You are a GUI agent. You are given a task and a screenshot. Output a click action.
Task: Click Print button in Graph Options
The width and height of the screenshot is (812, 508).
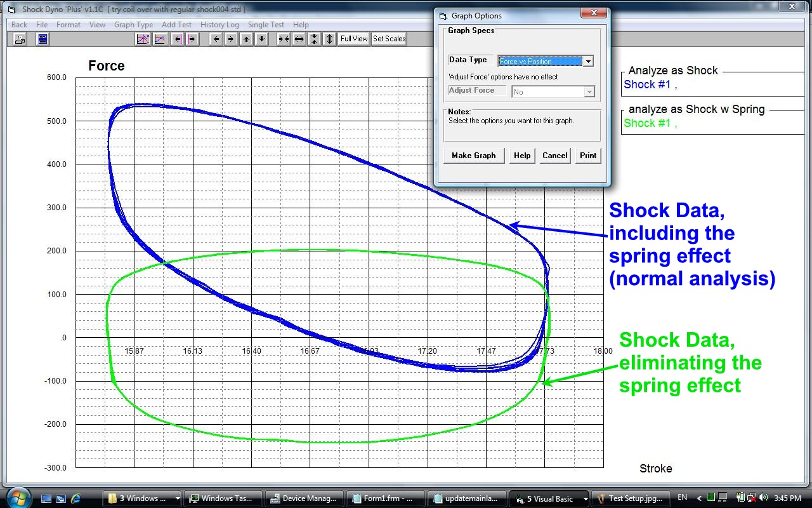tap(588, 156)
